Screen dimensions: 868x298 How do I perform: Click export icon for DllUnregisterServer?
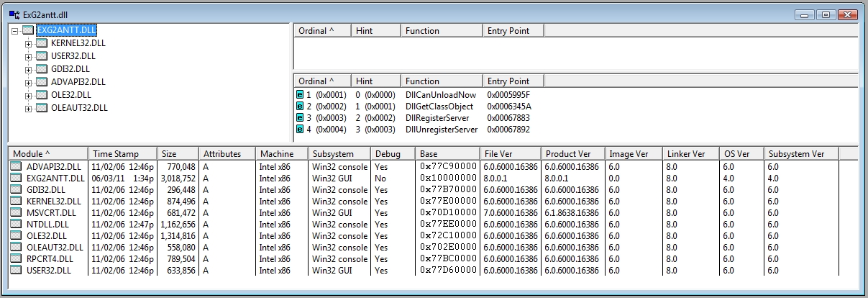click(300, 130)
